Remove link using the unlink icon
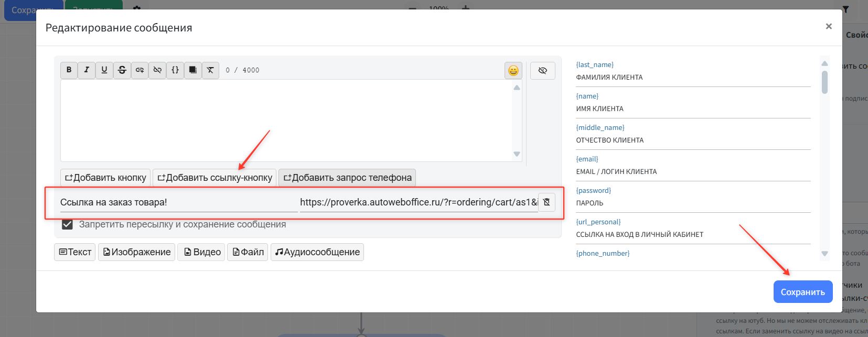Screen dimensions: 868x337 pos(157,70)
